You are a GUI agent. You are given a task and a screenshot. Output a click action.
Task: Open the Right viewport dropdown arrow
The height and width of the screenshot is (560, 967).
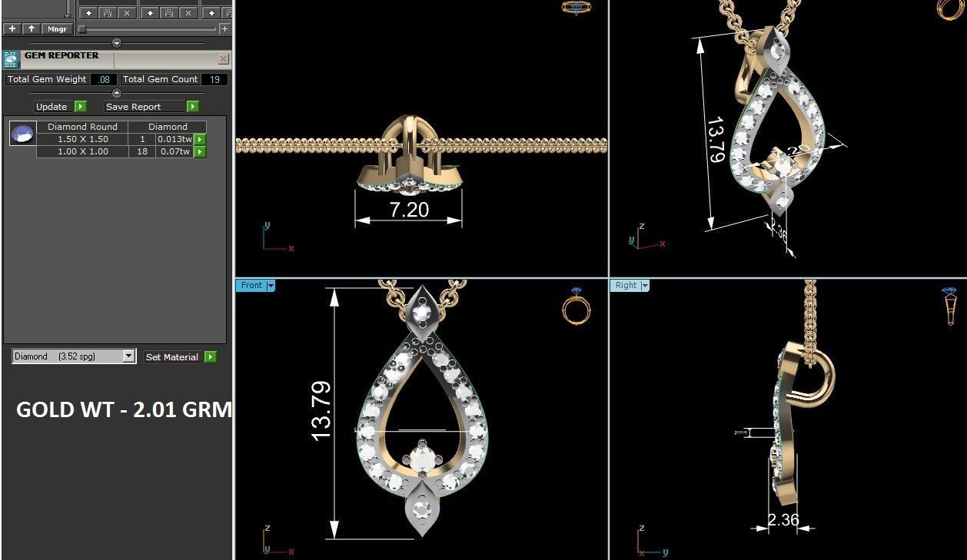[x=645, y=285]
